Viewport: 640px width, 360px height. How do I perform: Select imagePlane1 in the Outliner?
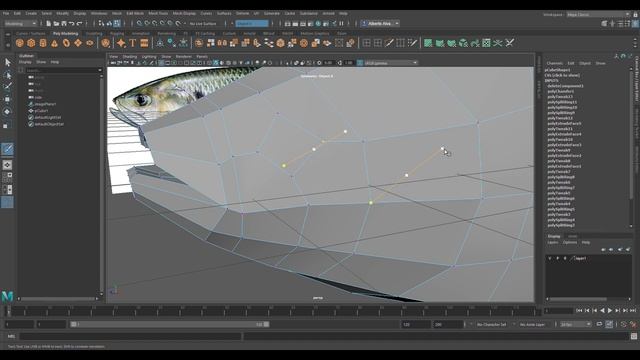(45, 104)
